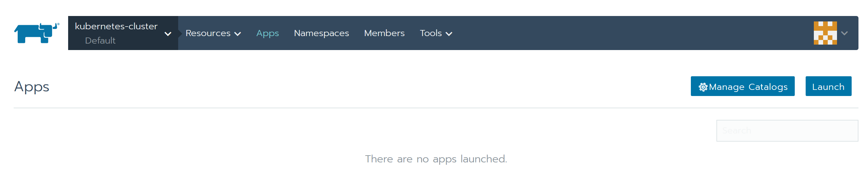868x176 pixels.
Task: Click the kubernetes-cluster name text
Action: point(116,26)
